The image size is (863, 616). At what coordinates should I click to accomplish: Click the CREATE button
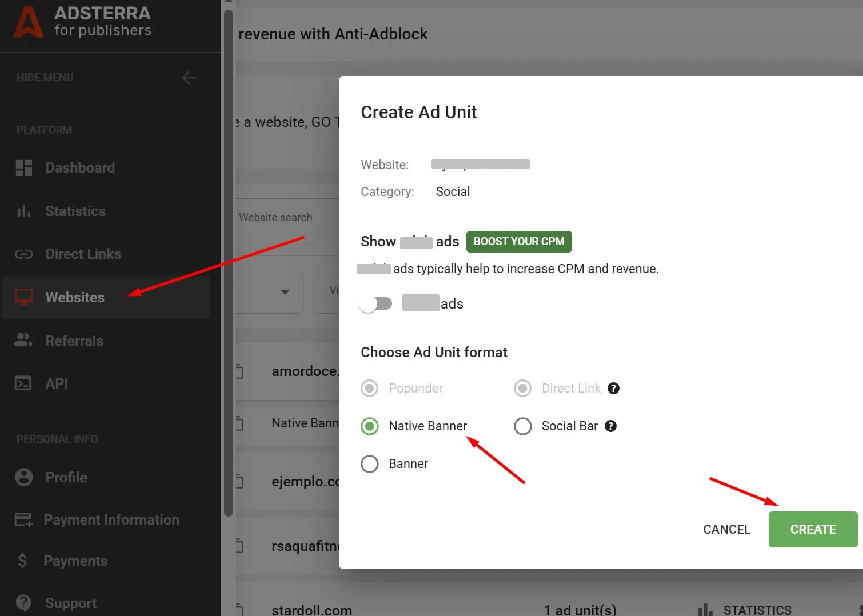pyautogui.click(x=813, y=530)
